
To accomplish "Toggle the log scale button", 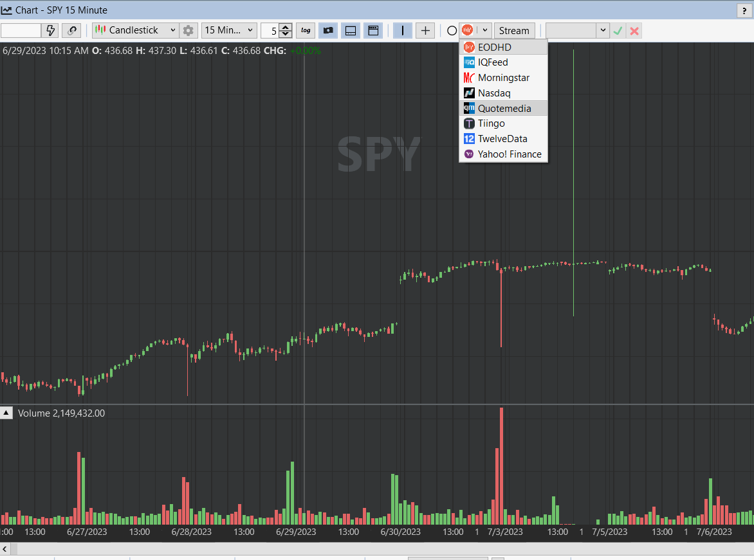I will [x=306, y=31].
